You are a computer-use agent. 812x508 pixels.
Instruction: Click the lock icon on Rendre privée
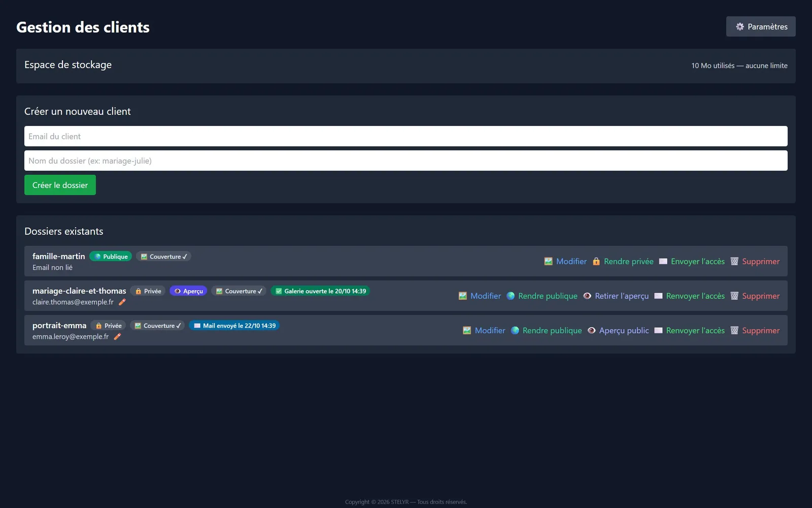596,261
